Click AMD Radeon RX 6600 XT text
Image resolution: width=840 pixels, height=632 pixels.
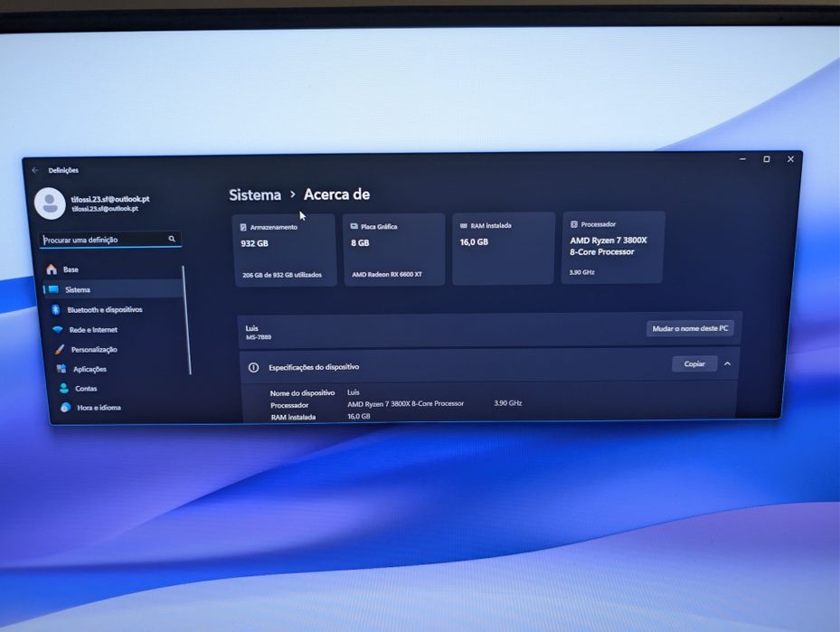coord(387,274)
